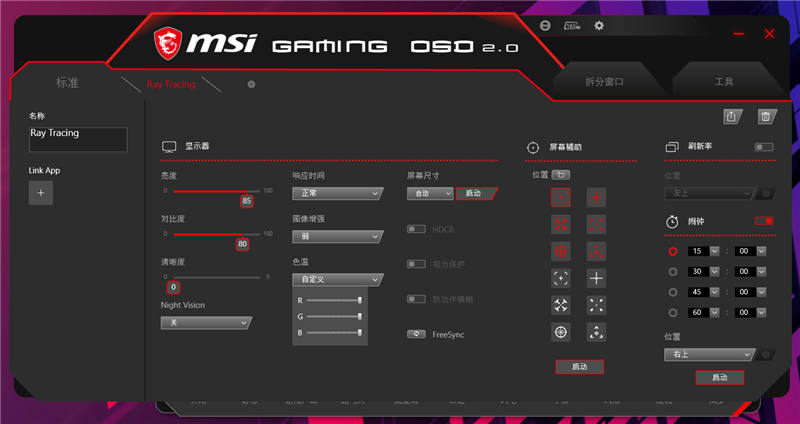
Task: Choose the white four-dots crosshair
Action: point(596,305)
